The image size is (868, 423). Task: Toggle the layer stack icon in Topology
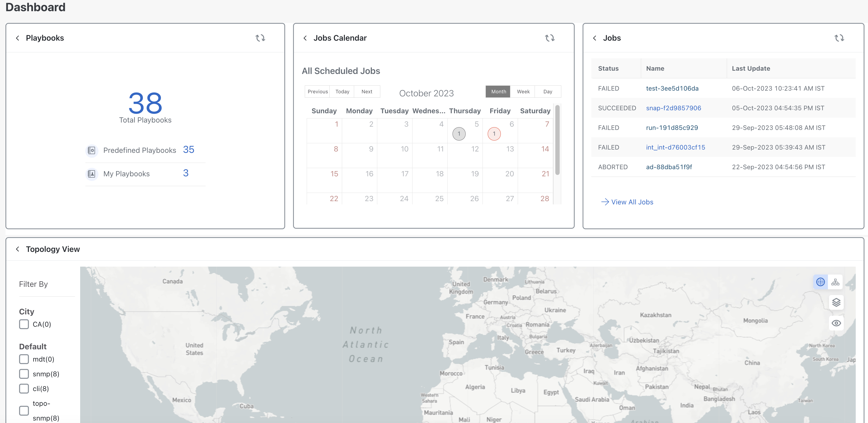point(836,302)
